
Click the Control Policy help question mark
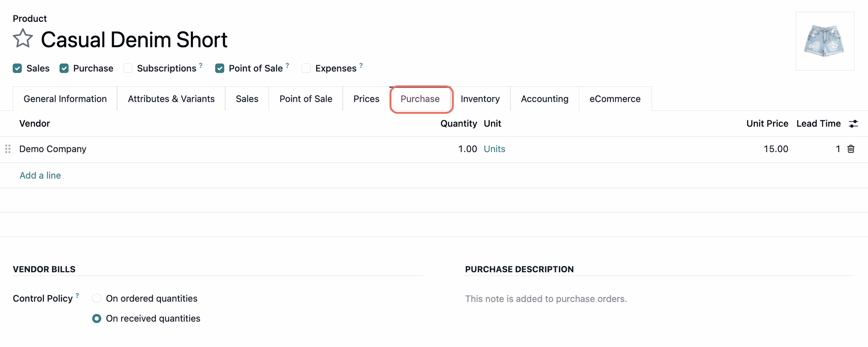(77, 296)
